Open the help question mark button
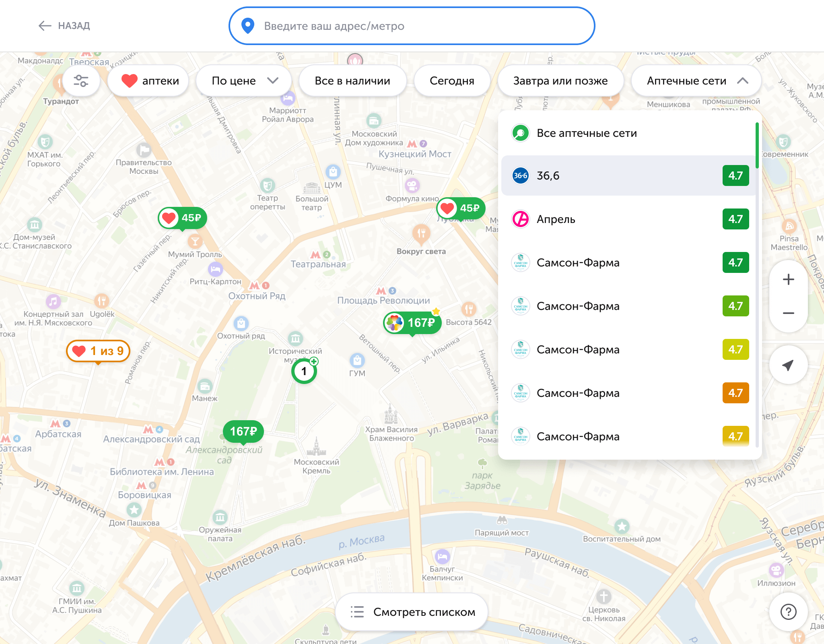The width and height of the screenshot is (824, 644). point(788,612)
